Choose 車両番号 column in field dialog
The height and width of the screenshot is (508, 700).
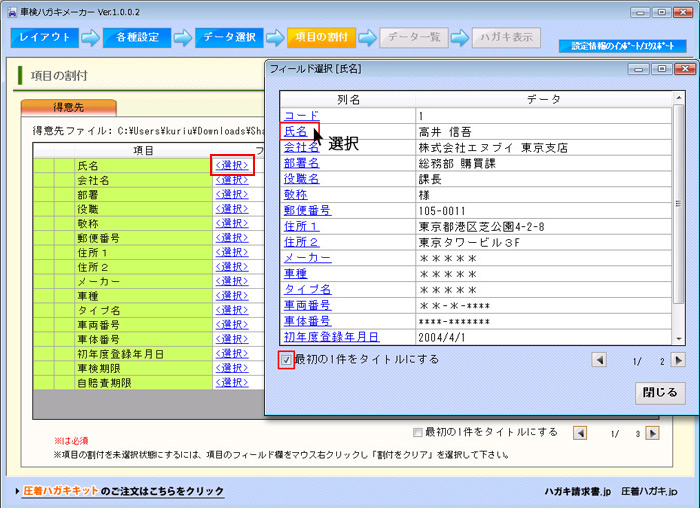(308, 305)
